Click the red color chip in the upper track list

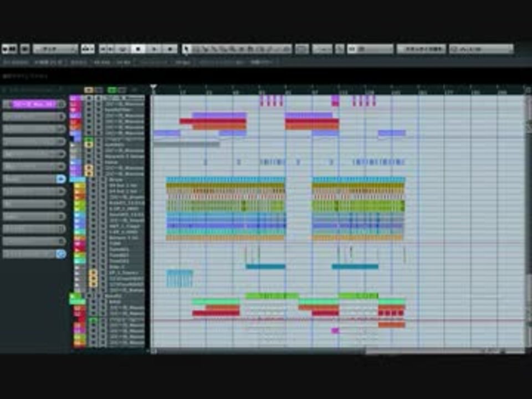point(75,122)
